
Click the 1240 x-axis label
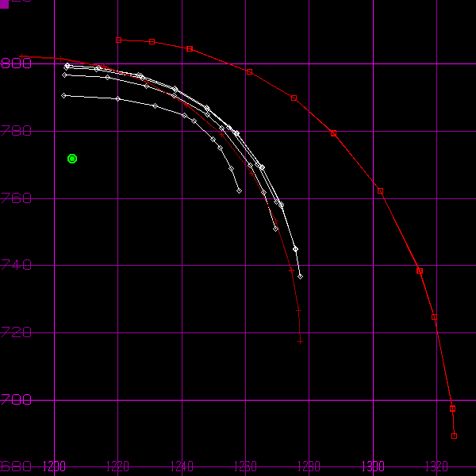(182, 466)
